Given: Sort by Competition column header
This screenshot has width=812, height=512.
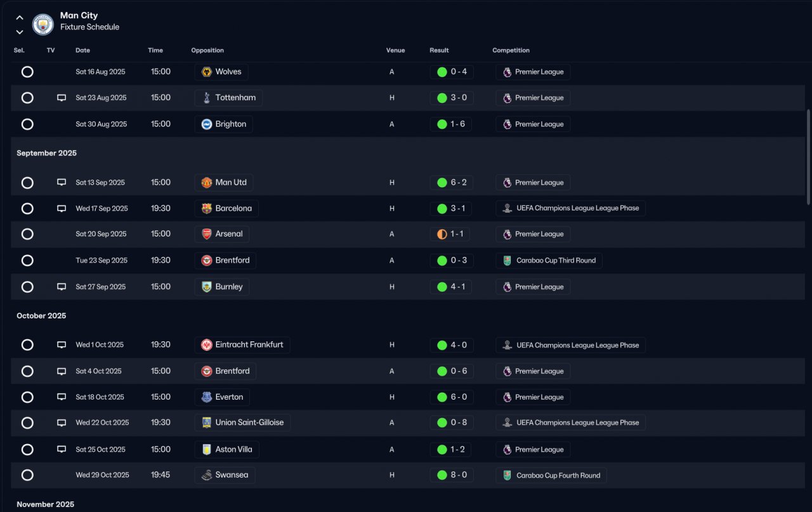Looking at the screenshot, I should pyautogui.click(x=511, y=50).
